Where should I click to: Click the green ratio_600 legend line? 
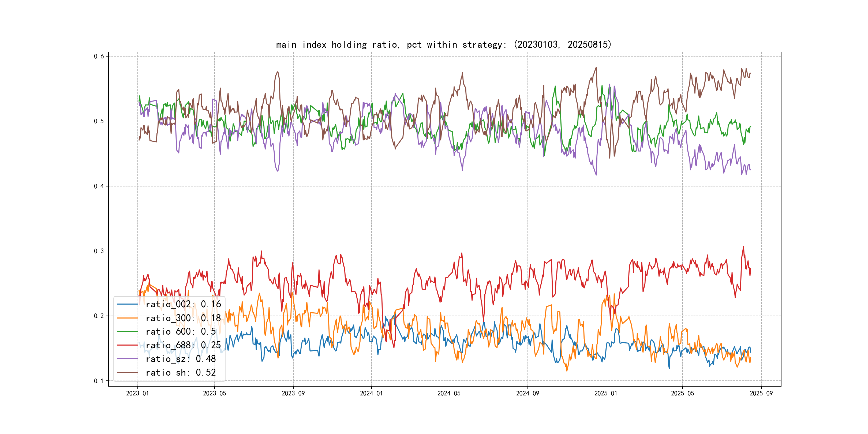tap(127, 332)
